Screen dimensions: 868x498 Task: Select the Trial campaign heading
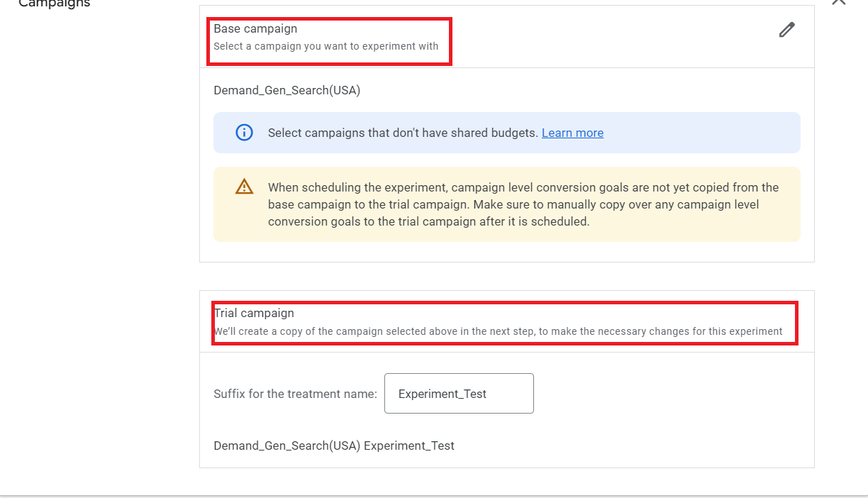(254, 313)
